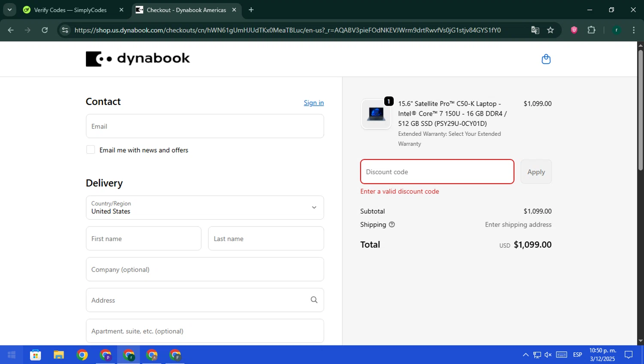Click the Apply discount button
The image size is (644, 364).
(536, 172)
